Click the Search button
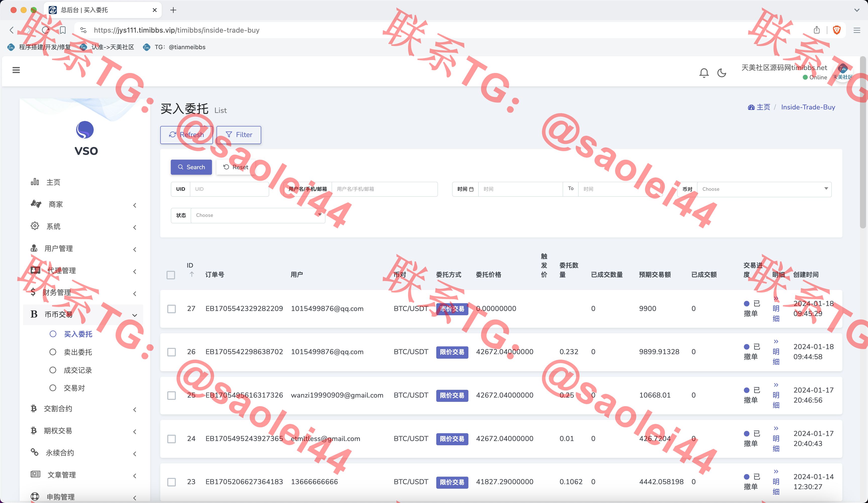Image resolution: width=868 pixels, height=503 pixels. pyautogui.click(x=191, y=167)
